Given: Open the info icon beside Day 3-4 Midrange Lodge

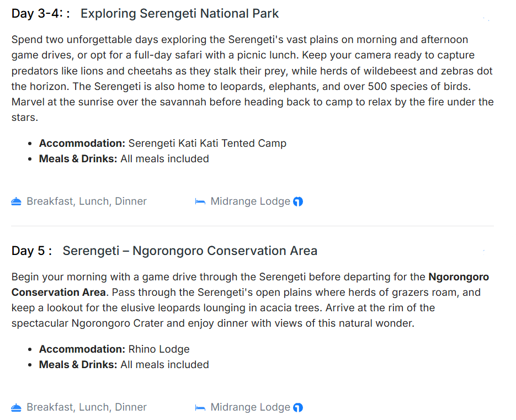Looking at the screenshot, I should (x=298, y=202).
